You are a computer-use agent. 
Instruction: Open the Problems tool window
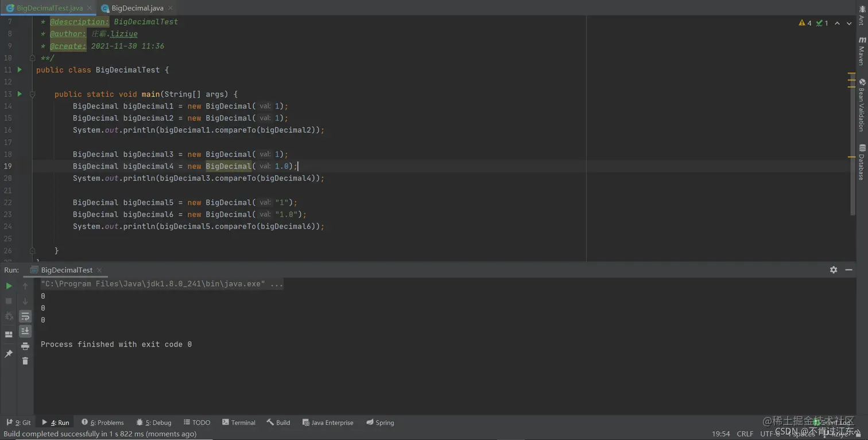coord(103,422)
